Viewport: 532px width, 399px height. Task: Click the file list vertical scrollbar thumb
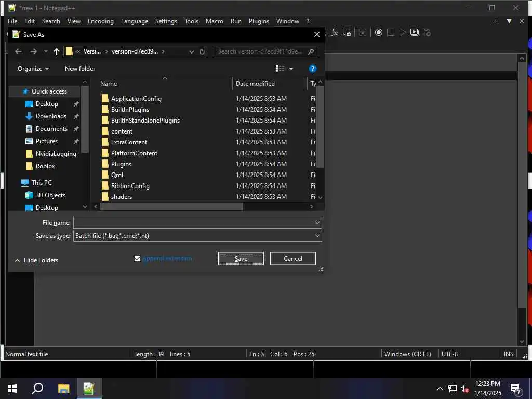pos(320,127)
